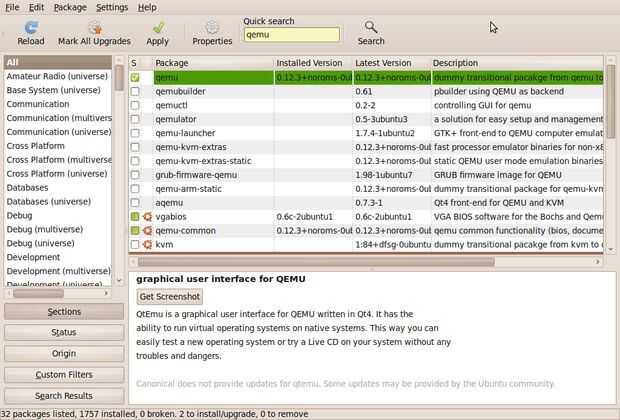Click the Get Screenshot button
Screen dimensions: 620x420
[170, 297]
